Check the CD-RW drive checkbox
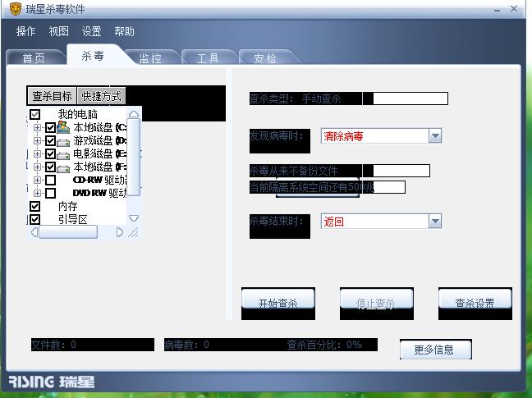The height and width of the screenshot is (398, 532). coord(51,180)
